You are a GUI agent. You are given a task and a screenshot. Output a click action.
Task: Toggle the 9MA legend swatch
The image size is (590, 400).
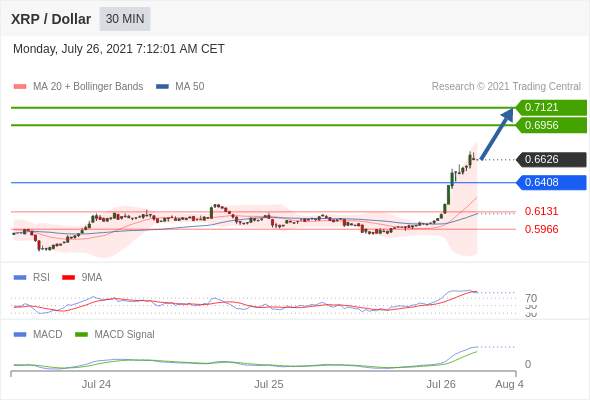point(68,278)
